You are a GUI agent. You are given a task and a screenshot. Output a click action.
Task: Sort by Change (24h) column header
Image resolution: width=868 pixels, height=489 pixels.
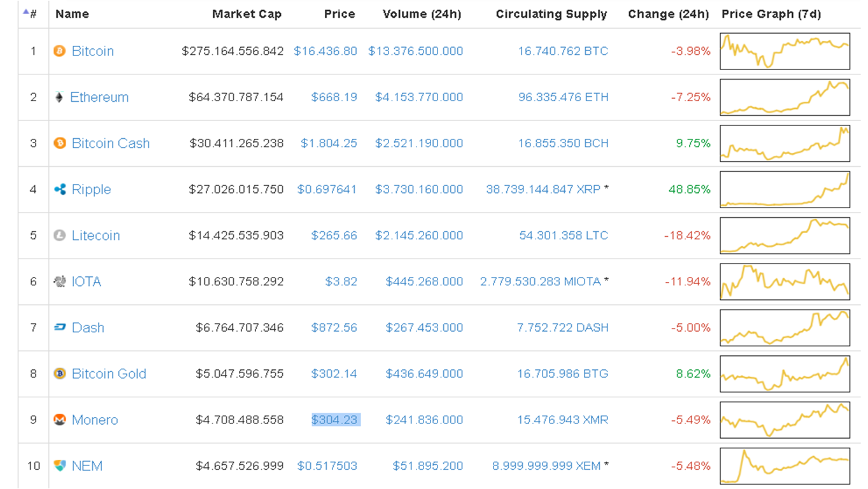pos(669,14)
